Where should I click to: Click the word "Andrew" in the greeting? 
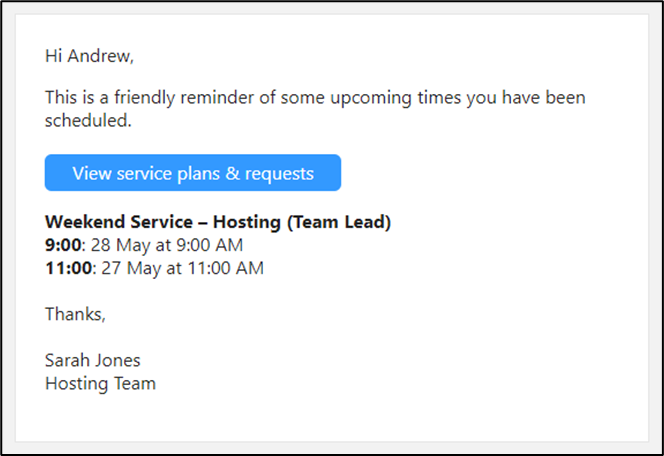[100, 56]
